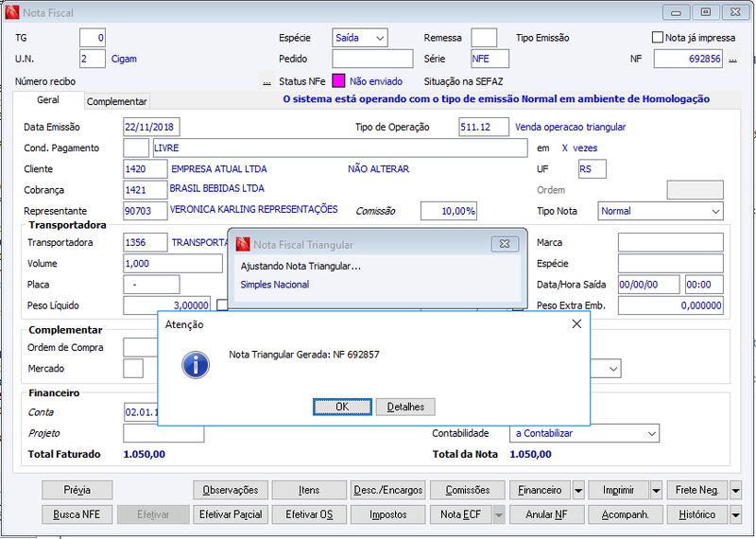756x539 pixels.
Task: Toggle the checkbox beside Peso Líquido field
Action: (x=222, y=305)
